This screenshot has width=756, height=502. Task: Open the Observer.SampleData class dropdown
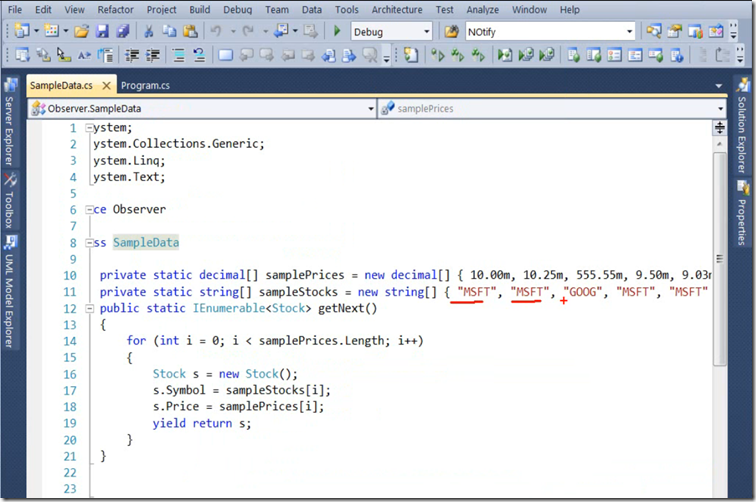[371, 109]
